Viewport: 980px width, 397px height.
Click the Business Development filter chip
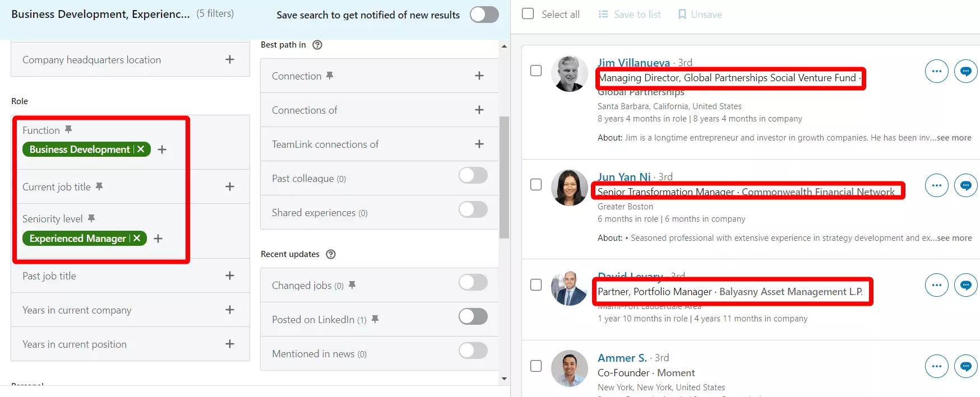coord(86,150)
